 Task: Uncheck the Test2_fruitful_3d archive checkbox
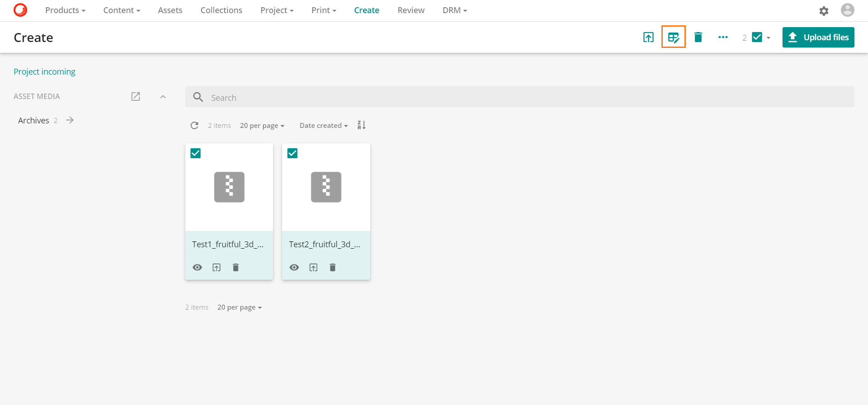point(292,153)
